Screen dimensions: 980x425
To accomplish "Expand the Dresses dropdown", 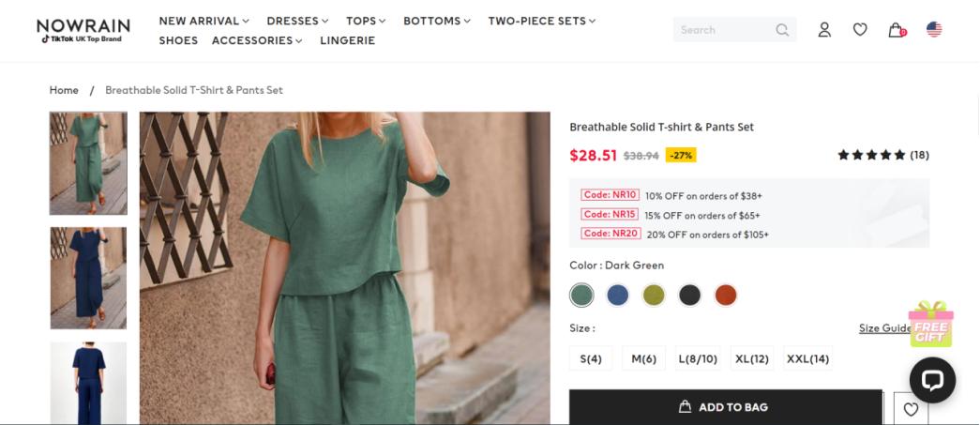I will (297, 21).
